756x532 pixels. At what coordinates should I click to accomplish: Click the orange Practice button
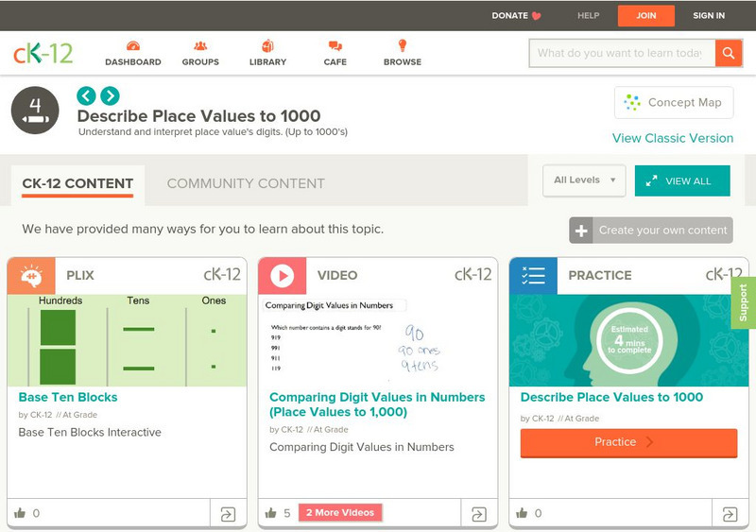click(628, 443)
